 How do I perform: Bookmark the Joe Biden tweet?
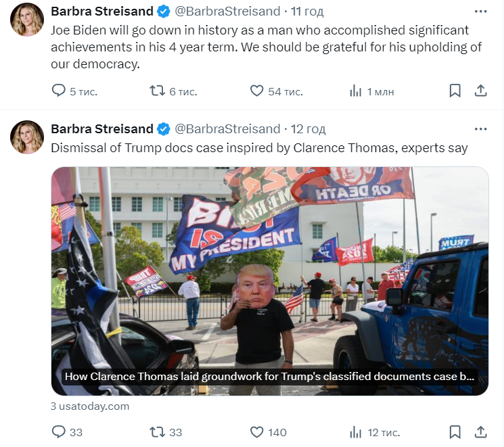click(x=455, y=91)
